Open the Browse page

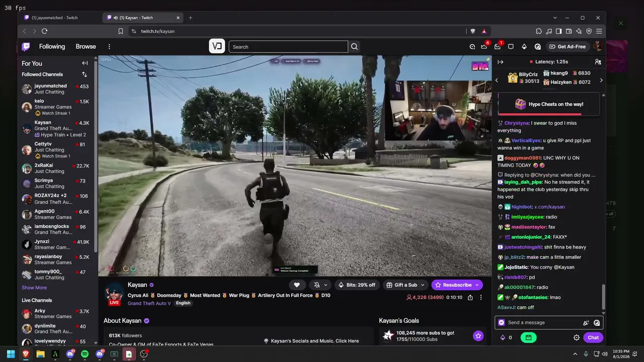(x=86, y=47)
